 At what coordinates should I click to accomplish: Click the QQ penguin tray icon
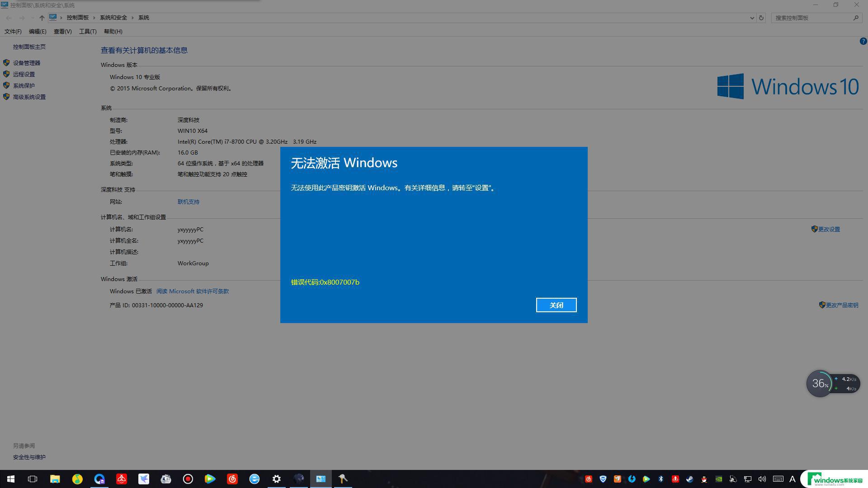704,479
